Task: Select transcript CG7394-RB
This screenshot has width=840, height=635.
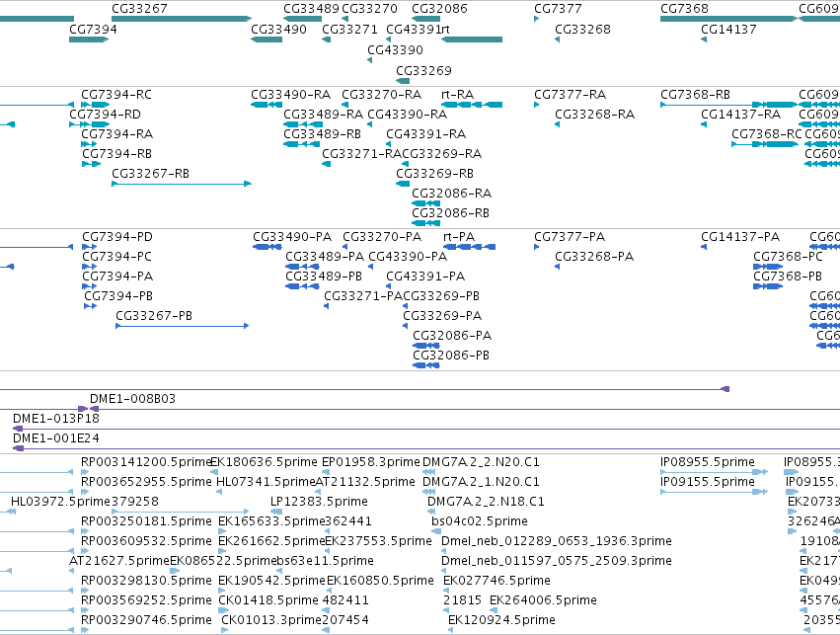Action: pyautogui.click(x=91, y=164)
